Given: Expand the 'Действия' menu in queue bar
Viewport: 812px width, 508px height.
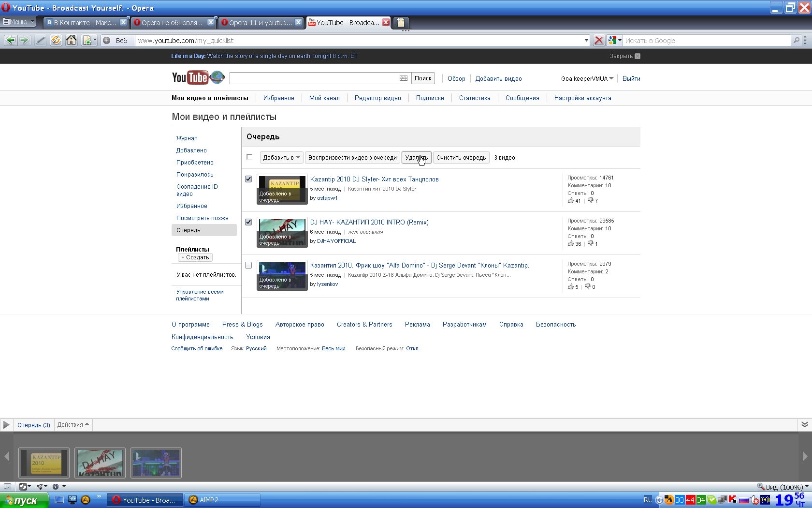Looking at the screenshot, I should [x=73, y=425].
